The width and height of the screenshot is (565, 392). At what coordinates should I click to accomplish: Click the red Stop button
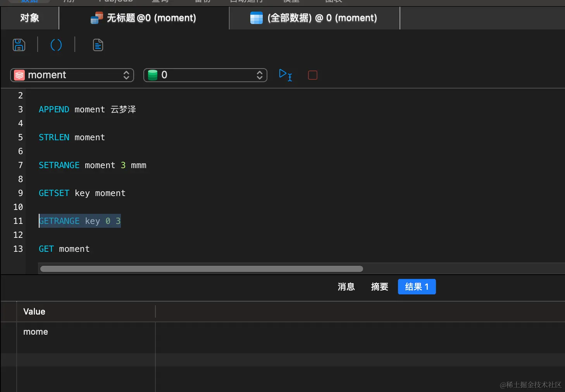point(313,75)
